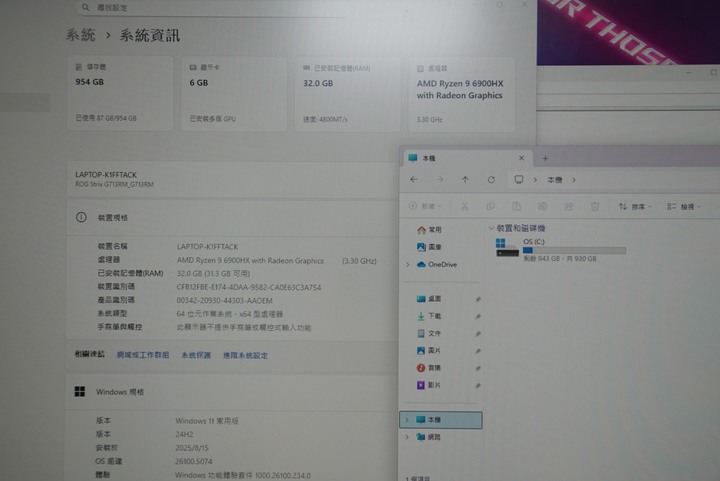Click the Cut scissors icon

465,207
